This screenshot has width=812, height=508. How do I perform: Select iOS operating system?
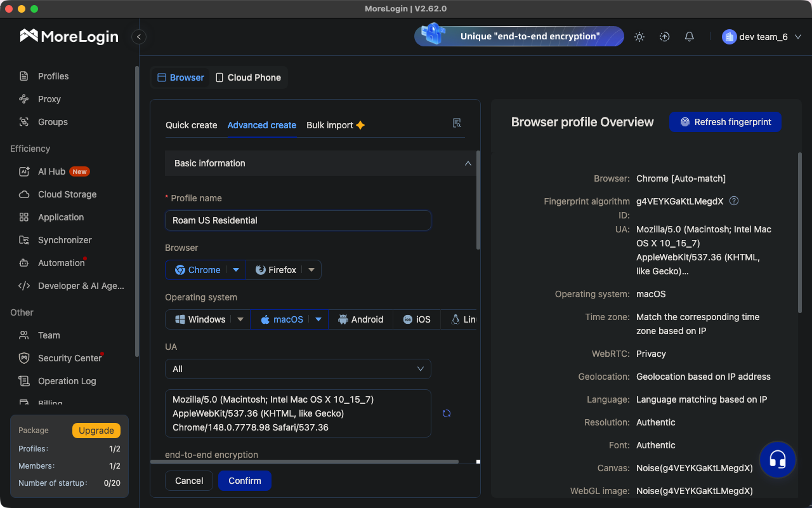417,319
